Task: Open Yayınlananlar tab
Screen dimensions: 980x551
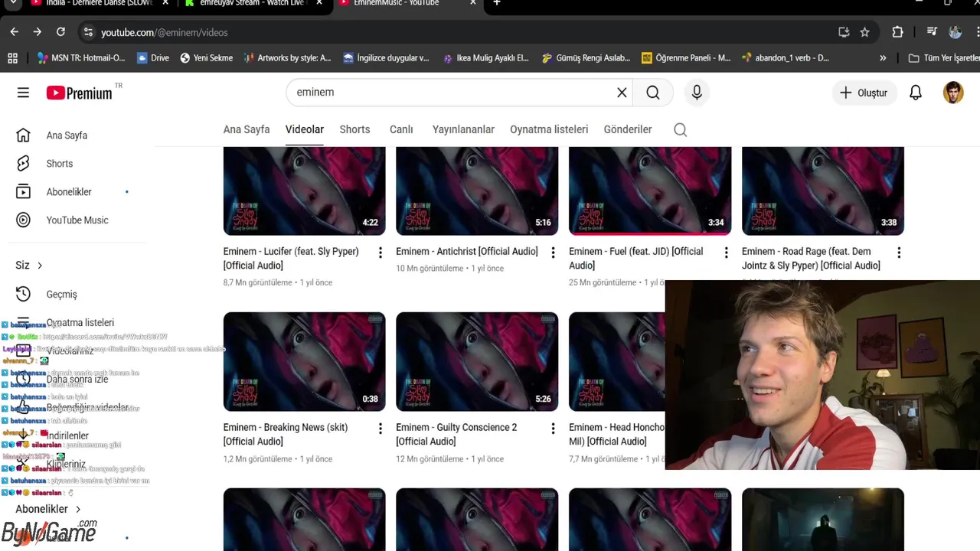Action: (463, 129)
